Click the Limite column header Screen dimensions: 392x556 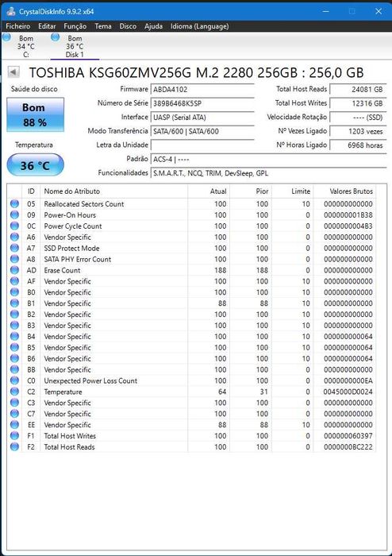point(293,191)
